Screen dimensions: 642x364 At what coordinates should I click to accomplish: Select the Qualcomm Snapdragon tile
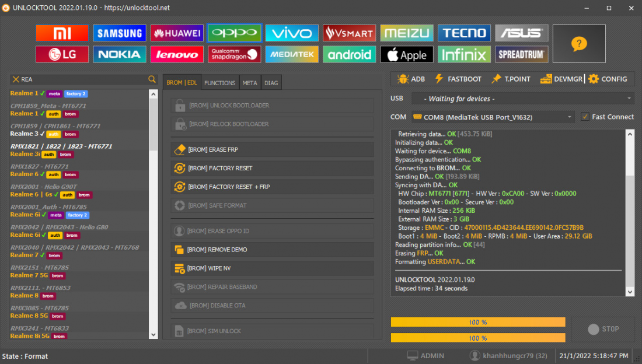pyautogui.click(x=234, y=54)
